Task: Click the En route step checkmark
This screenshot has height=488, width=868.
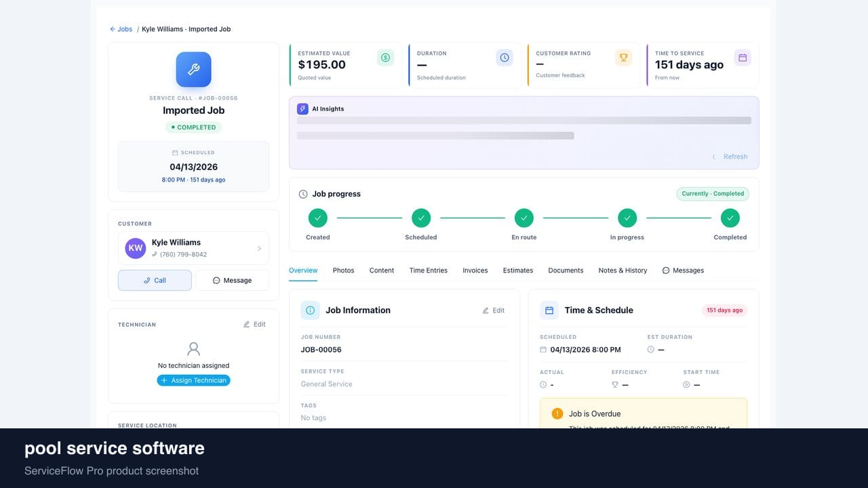Action: [524, 218]
